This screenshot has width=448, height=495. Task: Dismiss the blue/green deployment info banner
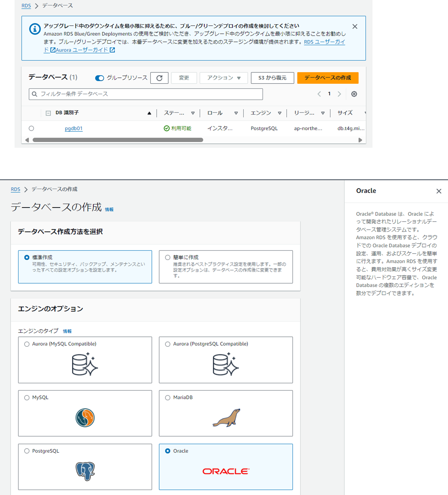(x=355, y=26)
